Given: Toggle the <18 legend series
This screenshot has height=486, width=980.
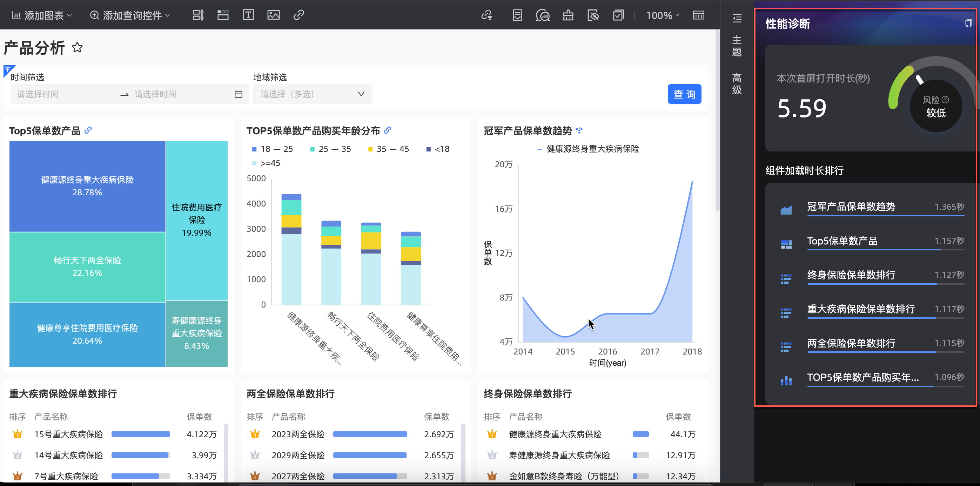Looking at the screenshot, I should tap(438, 149).
